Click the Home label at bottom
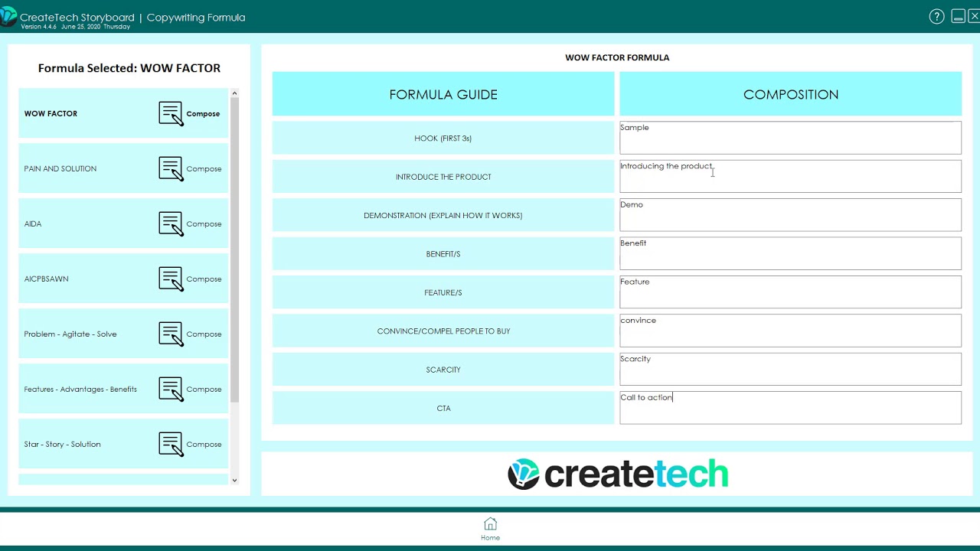The image size is (980, 551). [490, 538]
